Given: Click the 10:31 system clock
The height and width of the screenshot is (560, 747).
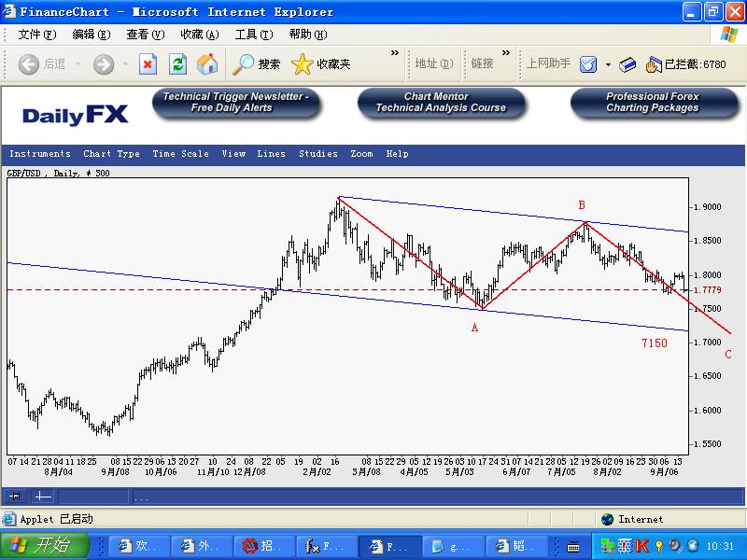Looking at the screenshot, I should tap(720, 546).
